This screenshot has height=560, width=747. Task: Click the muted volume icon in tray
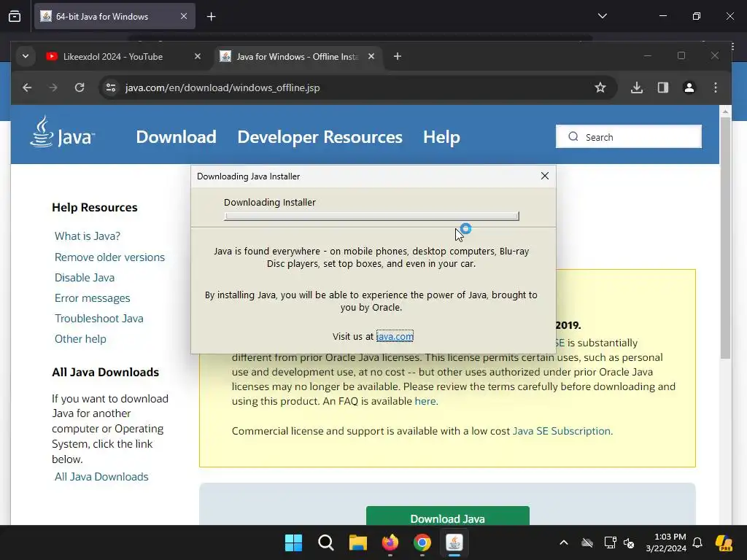pyautogui.click(x=629, y=542)
